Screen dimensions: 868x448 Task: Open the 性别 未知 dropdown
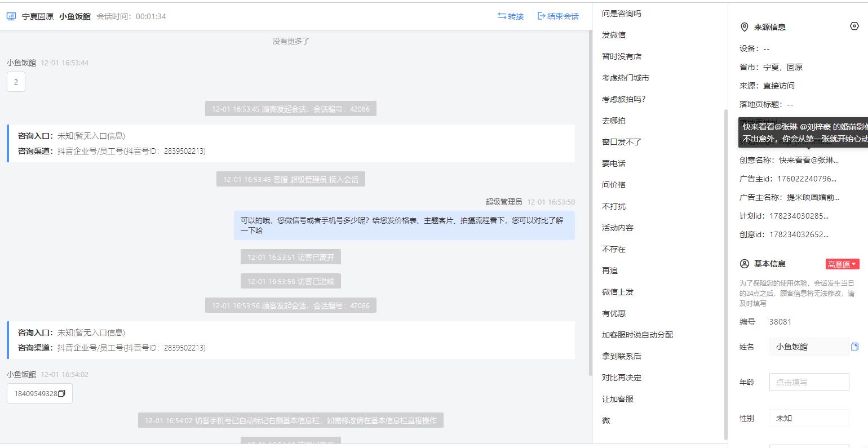(x=809, y=418)
